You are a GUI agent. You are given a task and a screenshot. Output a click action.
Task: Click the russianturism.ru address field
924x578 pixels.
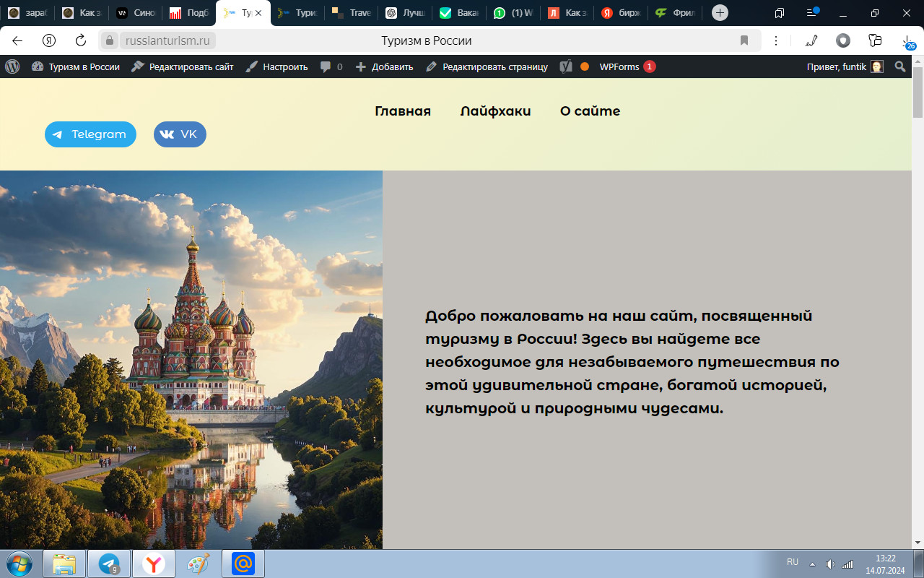tap(167, 40)
